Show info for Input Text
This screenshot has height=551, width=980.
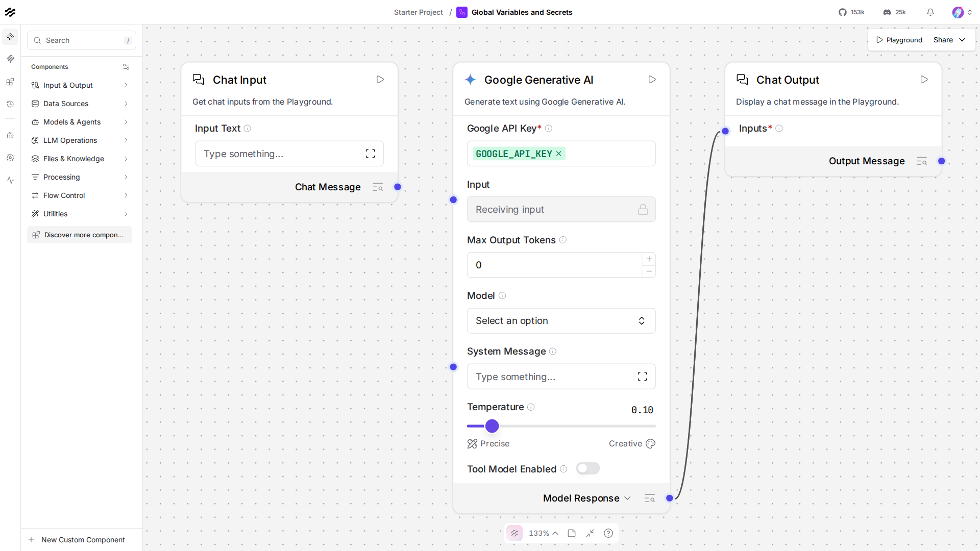[248, 129]
